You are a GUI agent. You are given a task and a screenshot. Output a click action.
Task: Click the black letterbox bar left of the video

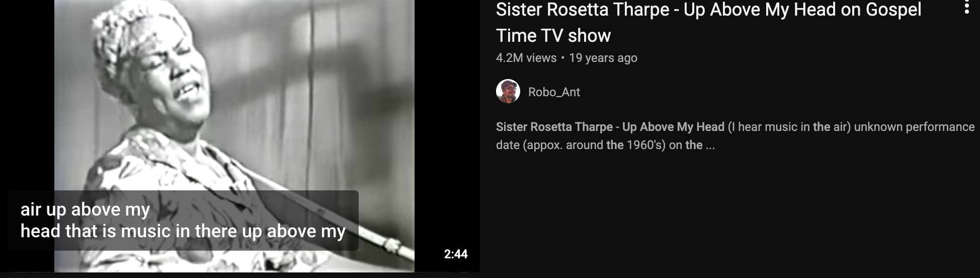[27, 96]
